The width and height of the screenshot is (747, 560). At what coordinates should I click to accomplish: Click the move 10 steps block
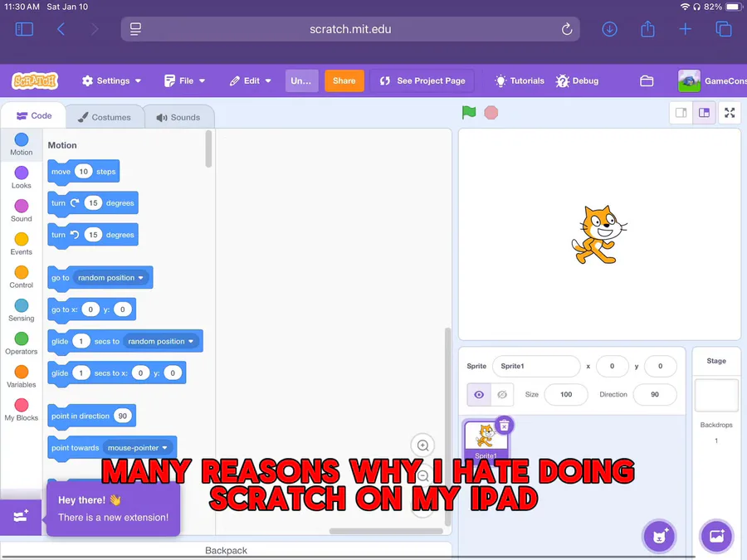pyautogui.click(x=83, y=172)
